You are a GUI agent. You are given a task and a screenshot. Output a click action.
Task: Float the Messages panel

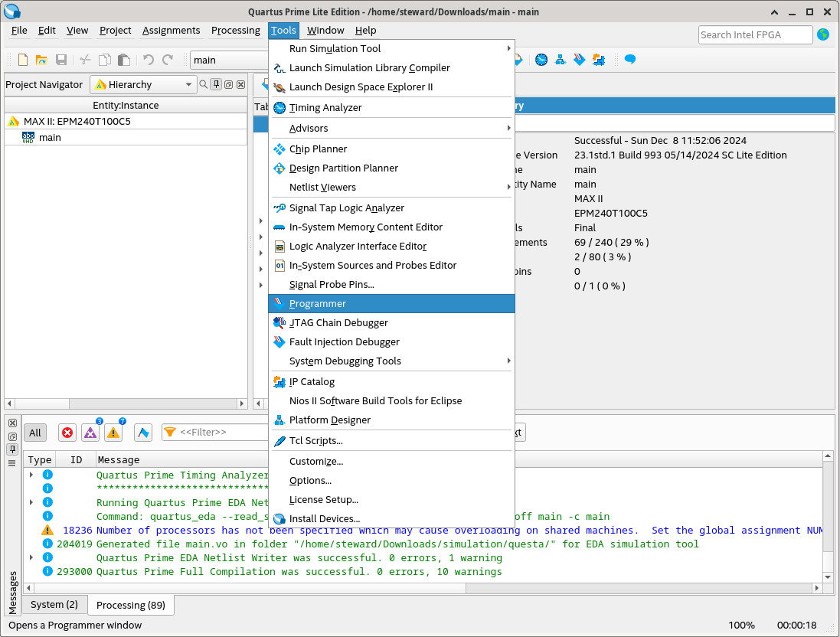pos(12,436)
